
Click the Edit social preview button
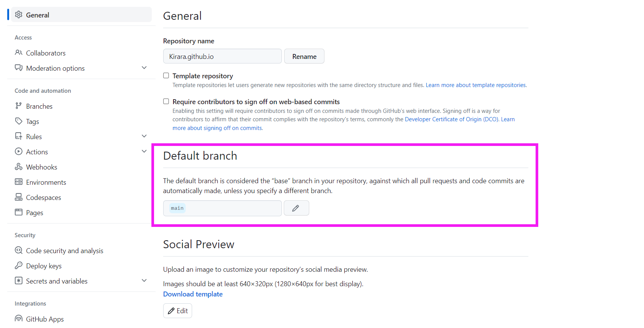pos(178,311)
